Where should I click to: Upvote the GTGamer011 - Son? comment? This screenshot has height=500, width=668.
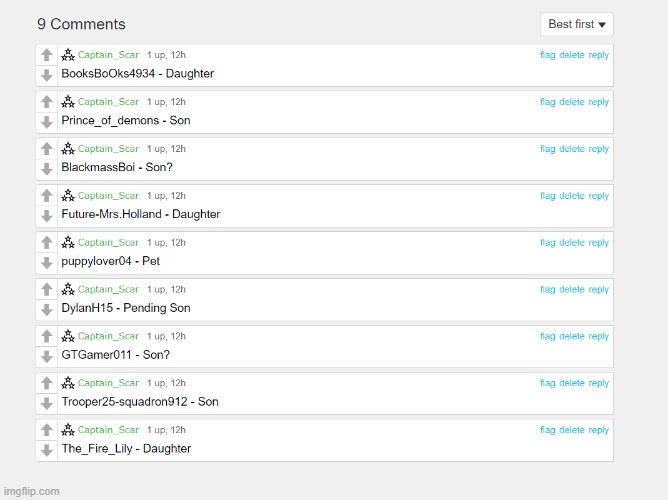click(46, 337)
